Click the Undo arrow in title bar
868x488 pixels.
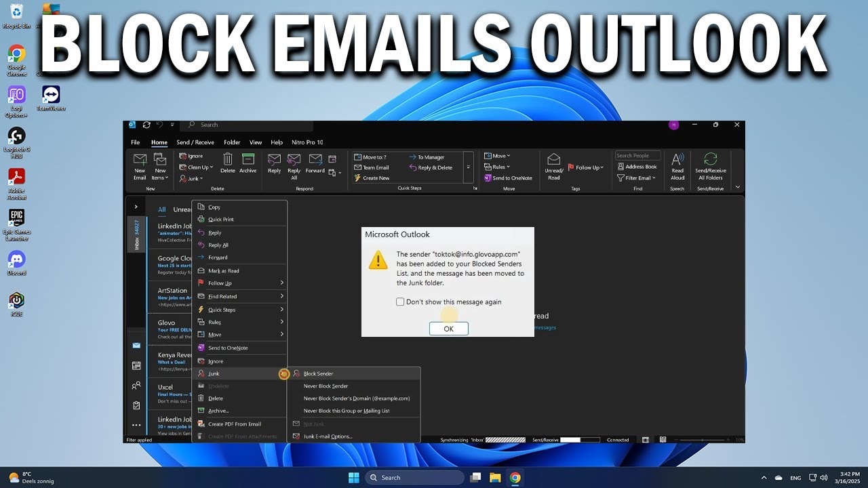point(159,125)
